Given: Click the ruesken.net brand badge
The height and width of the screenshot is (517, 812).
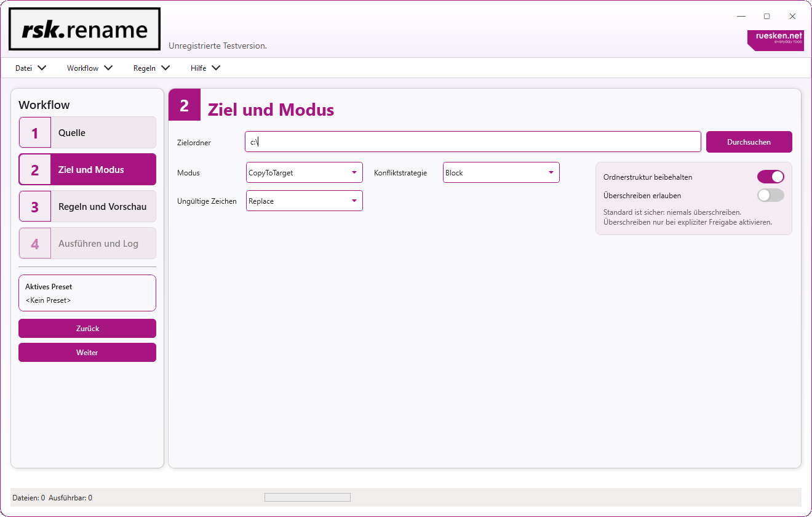Looking at the screenshot, I should [775, 40].
